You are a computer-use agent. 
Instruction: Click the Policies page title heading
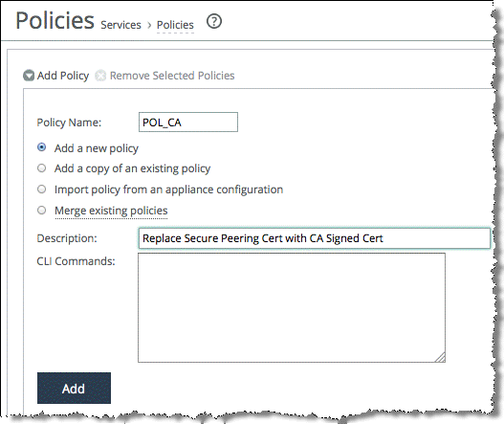pyautogui.click(x=55, y=21)
